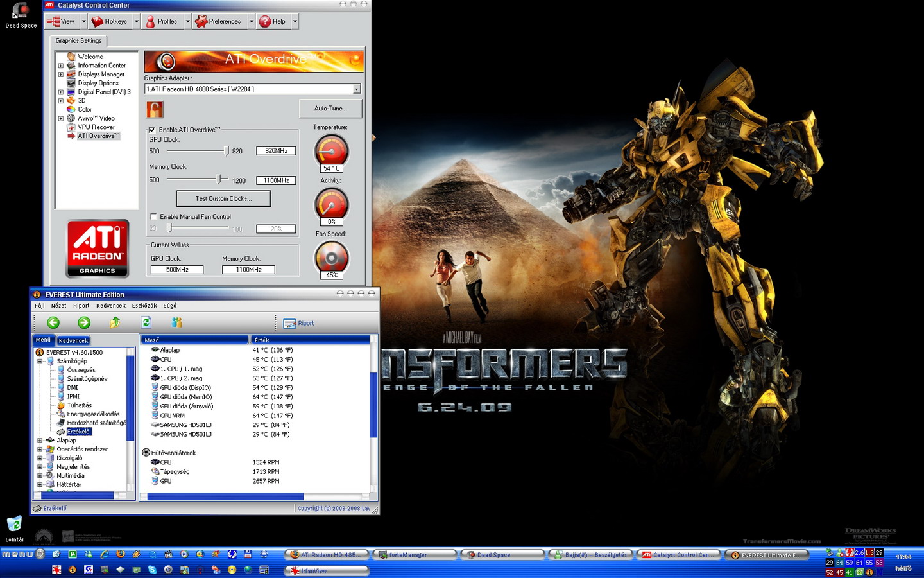Select ATI Overdrive in the Catalyst tree
Image resolution: width=924 pixels, height=578 pixels.
tap(98, 136)
